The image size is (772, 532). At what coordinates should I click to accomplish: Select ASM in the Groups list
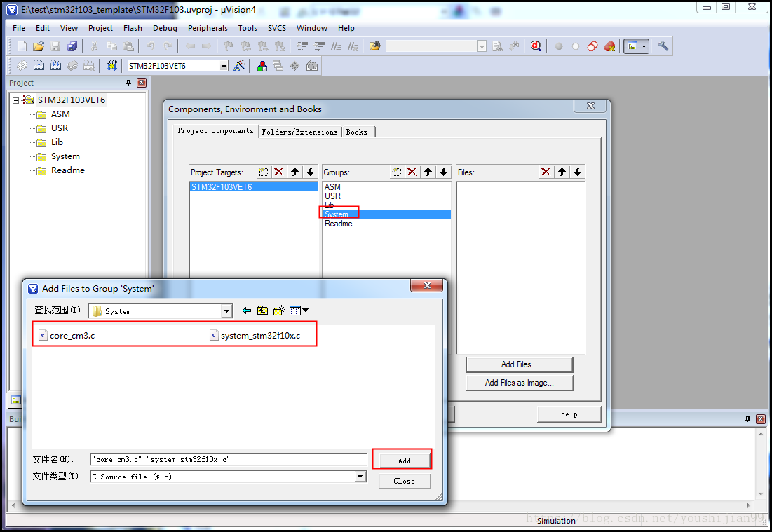point(332,187)
